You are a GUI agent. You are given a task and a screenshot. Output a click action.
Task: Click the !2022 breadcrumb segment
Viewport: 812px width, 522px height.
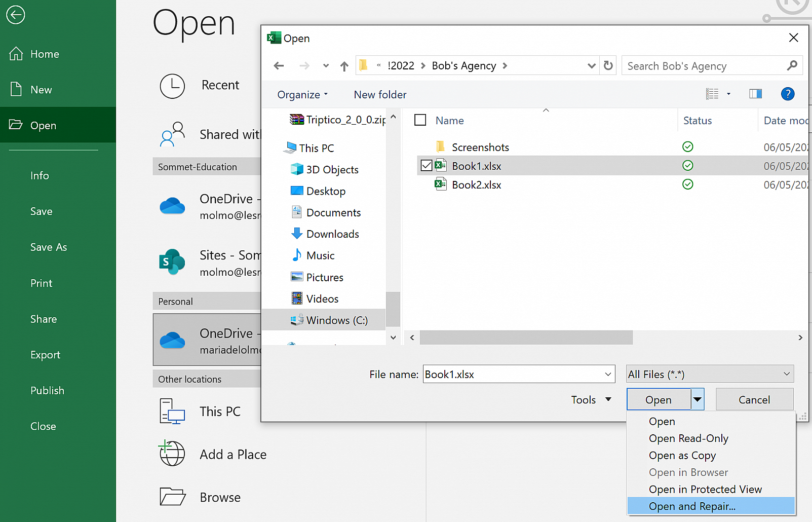[401, 66]
